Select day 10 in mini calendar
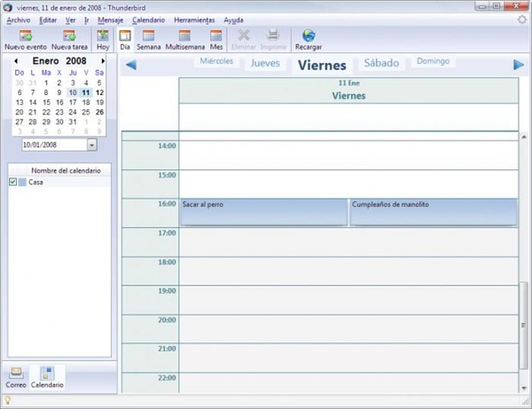The width and height of the screenshot is (532, 409). pos(73,92)
